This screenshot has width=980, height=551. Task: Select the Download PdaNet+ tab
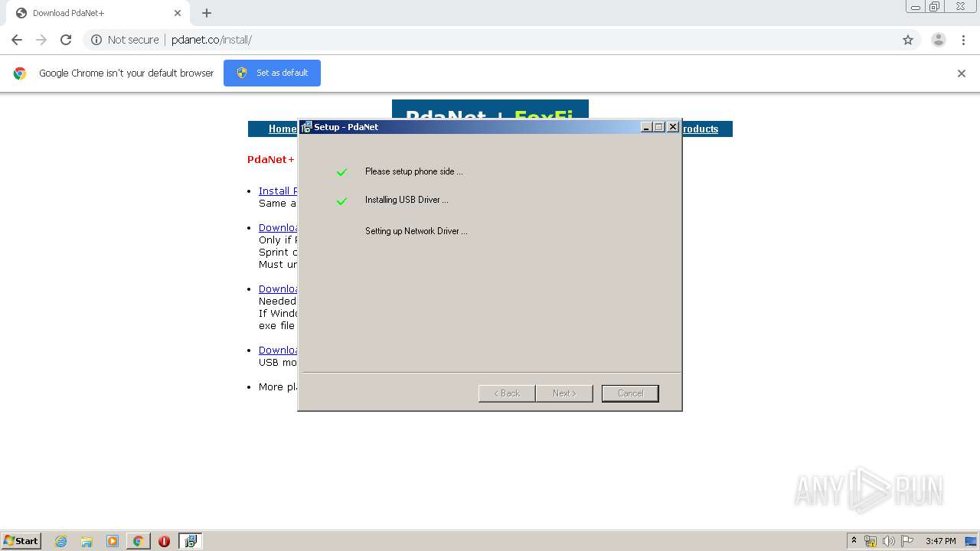coord(96,13)
